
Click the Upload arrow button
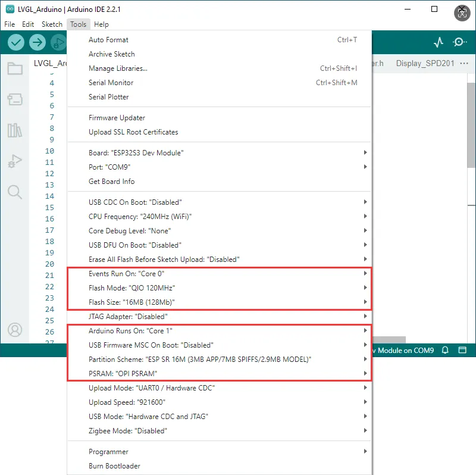[x=37, y=42]
